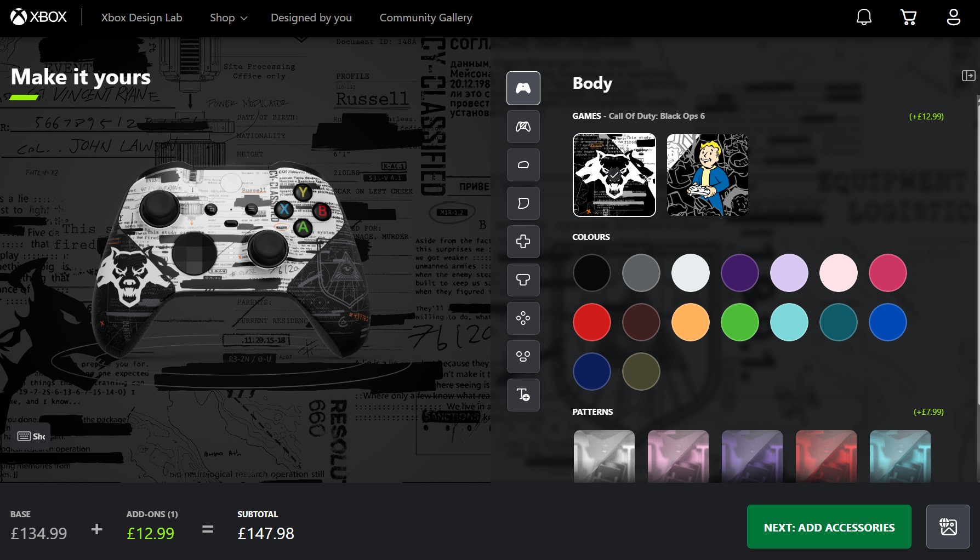
Task: Open the shopping cart
Action: (x=909, y=17)
